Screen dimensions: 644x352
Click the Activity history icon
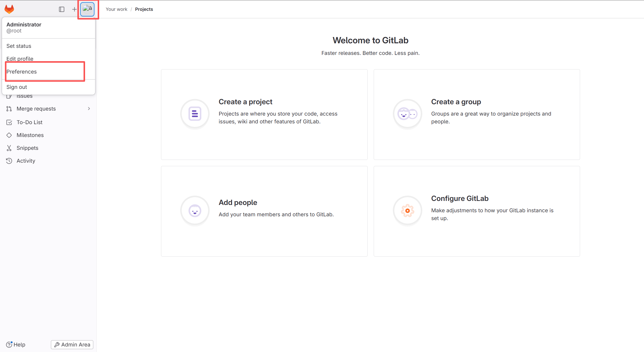9,161
